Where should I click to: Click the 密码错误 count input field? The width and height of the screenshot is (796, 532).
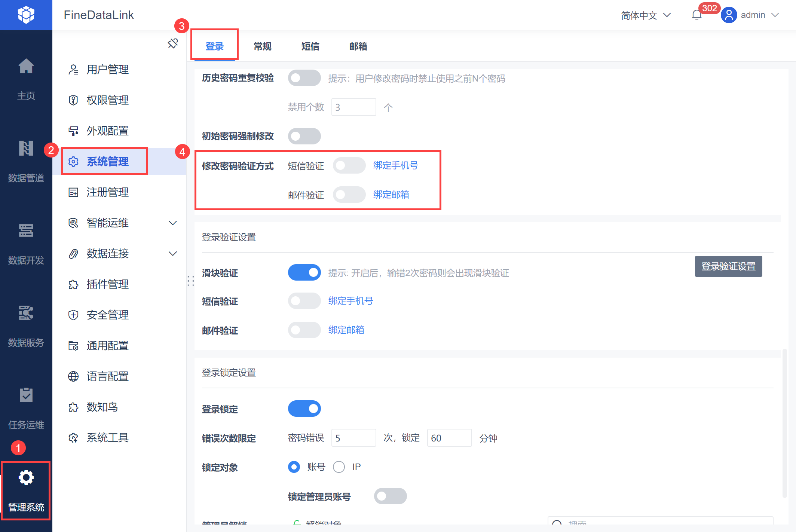pos(353,438)
